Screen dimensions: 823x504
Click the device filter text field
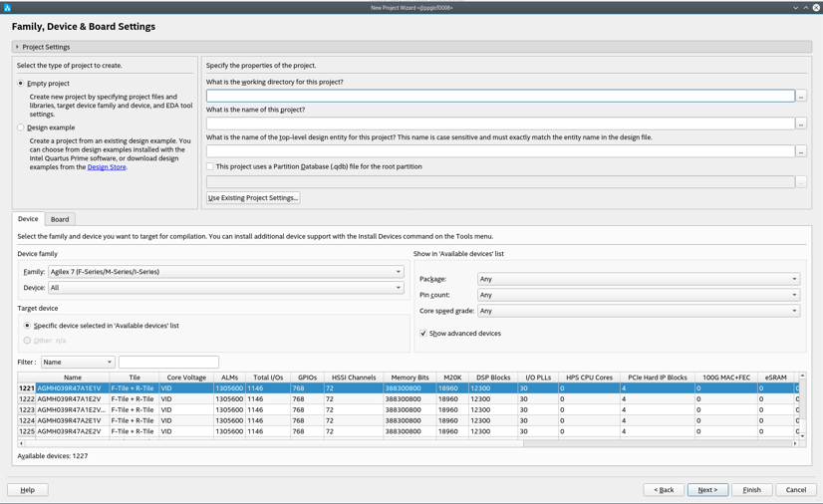[x=168, y=363]
